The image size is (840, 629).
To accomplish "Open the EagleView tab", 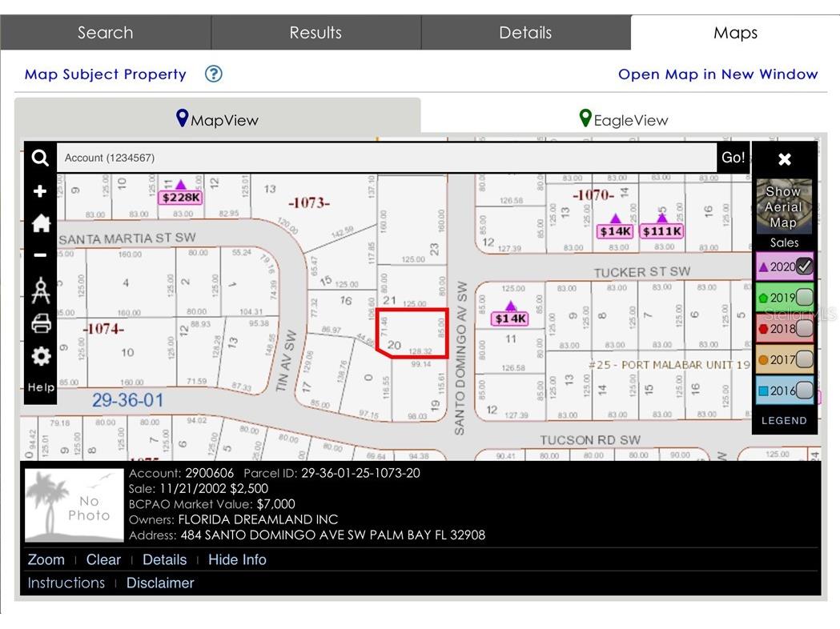I will (x=624, y=120).
